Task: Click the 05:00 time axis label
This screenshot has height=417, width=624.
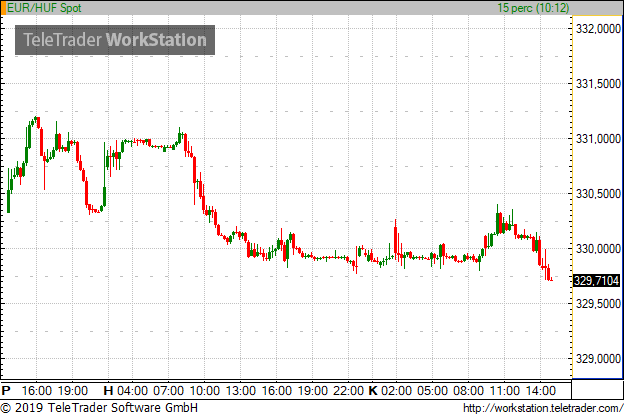Action: pyautogui.click(x=433, y=391)
